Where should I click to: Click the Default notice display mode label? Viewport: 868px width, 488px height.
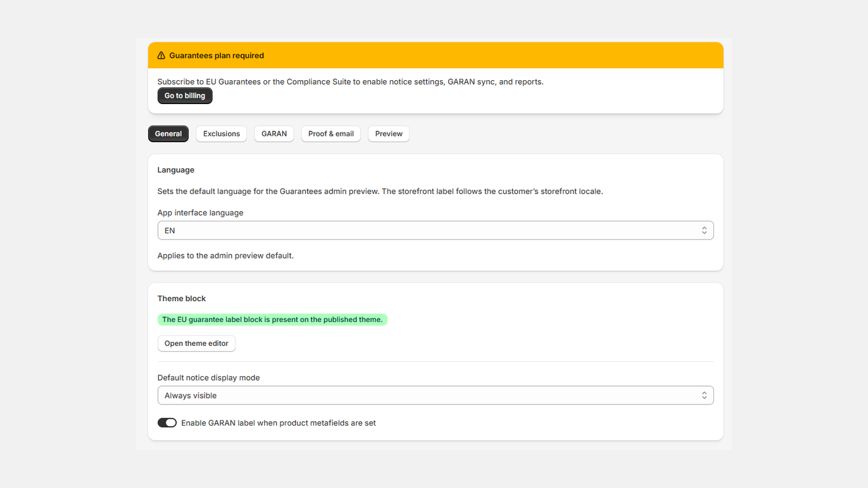coord(208,378)
